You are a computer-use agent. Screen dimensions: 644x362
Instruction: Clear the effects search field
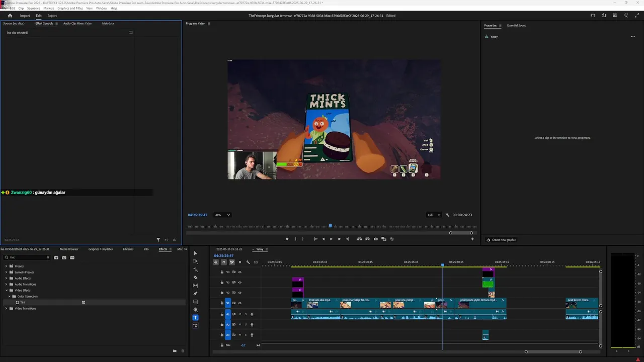pyautogui.click(x=48, y=257)
